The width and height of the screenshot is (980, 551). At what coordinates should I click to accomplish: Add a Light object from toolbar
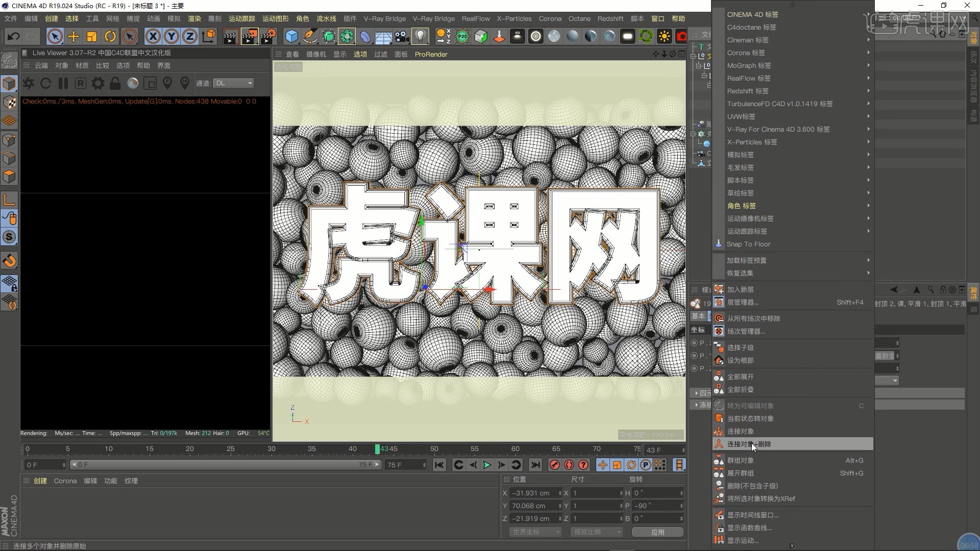click(x=420, y=36)
